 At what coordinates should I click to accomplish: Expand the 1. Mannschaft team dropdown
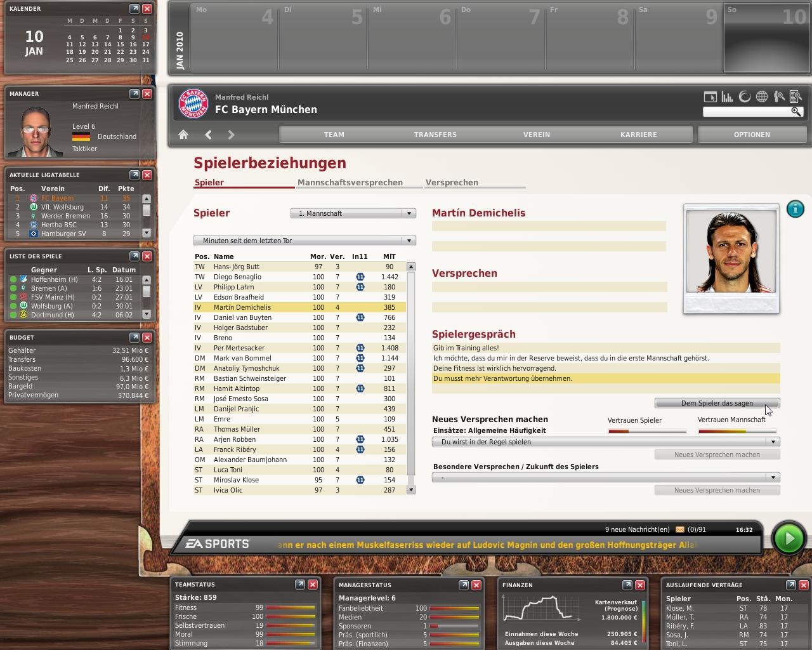point(353,213)
